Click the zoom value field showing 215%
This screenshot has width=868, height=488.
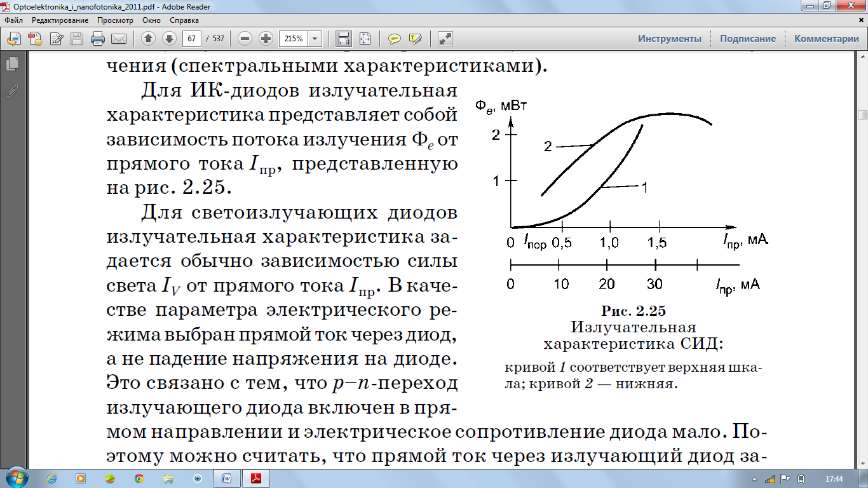pos(294,39)
